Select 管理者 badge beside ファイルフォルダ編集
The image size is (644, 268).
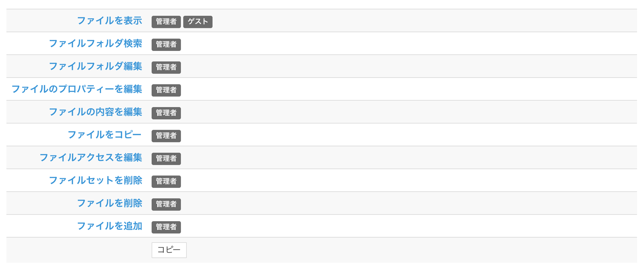pyautogui.click(x=166, y=68)
